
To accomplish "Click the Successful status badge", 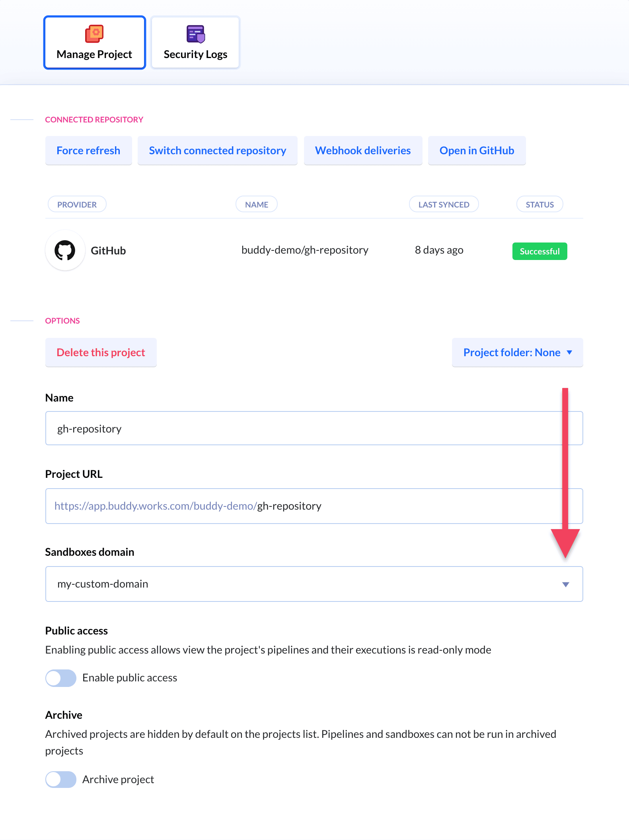I will coord(539,251).
